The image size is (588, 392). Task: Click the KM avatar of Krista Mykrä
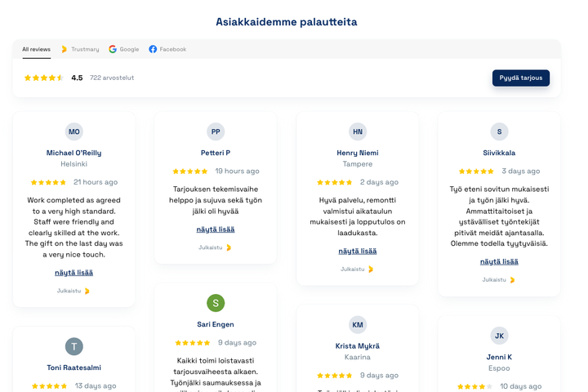[x=358, y=325]
